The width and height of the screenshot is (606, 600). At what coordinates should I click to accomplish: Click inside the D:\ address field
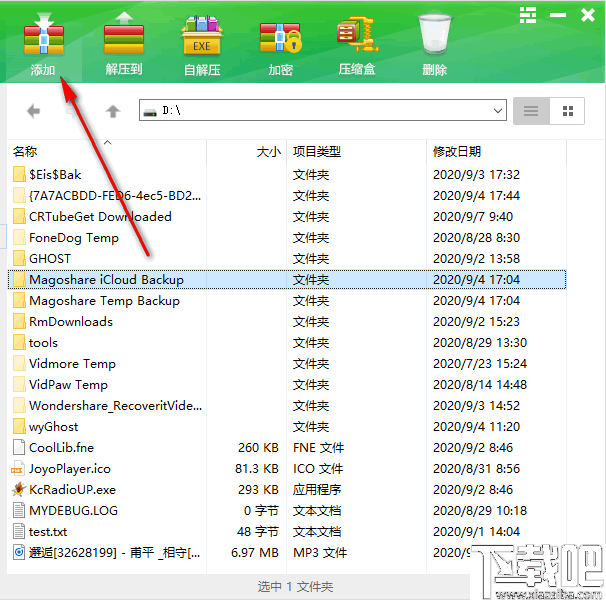tap(323, 111)
